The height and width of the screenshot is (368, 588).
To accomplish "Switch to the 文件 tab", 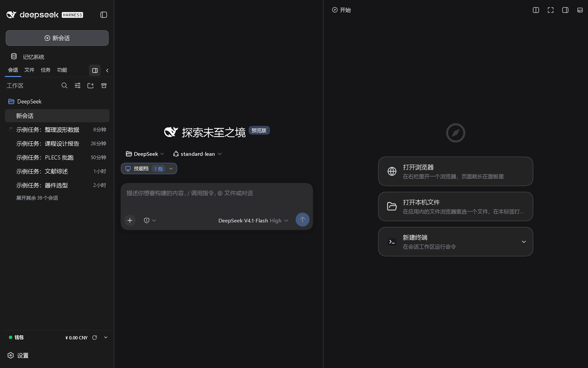I will [29, 70].
